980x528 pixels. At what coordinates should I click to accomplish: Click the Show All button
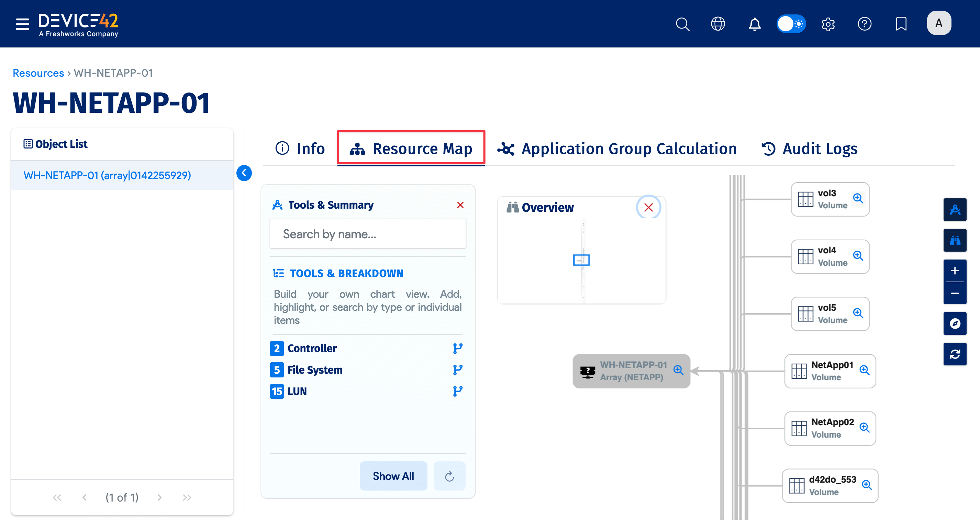point(393,476)
